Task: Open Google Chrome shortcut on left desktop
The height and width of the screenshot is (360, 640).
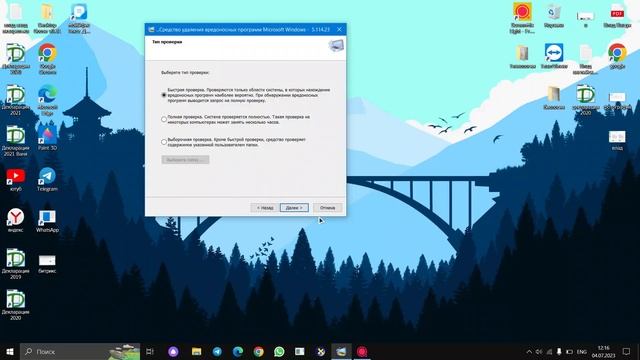Action: 47,58
